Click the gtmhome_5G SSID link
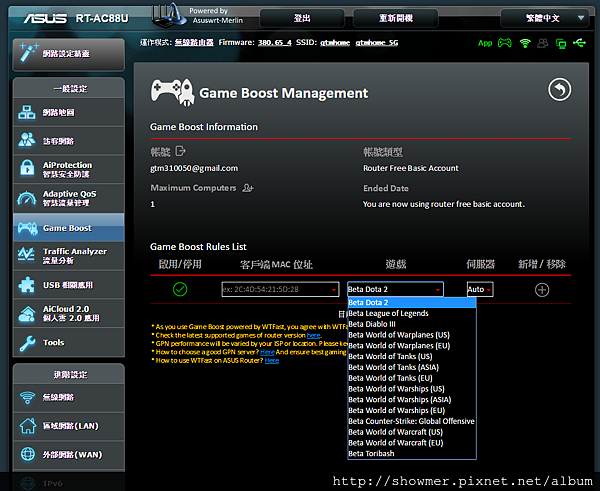The width and height of the screenshot is (600, 491). click(377, 42)
